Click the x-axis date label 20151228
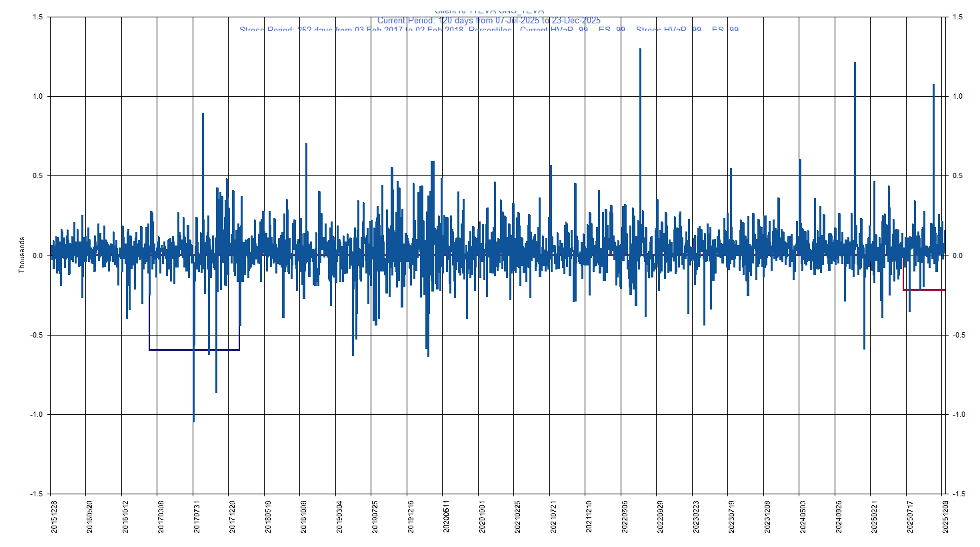This screenshot has height=547, width=980. (x=54, y=518)
